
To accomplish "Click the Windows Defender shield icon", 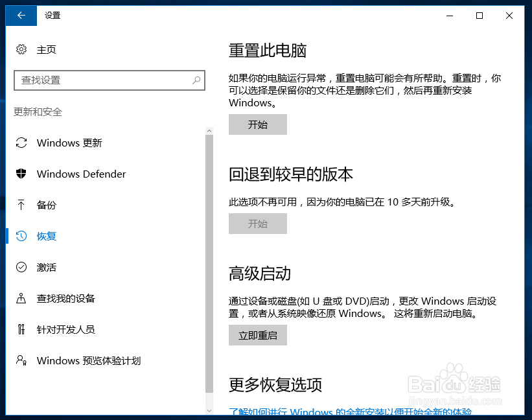I will pos(21,174).
